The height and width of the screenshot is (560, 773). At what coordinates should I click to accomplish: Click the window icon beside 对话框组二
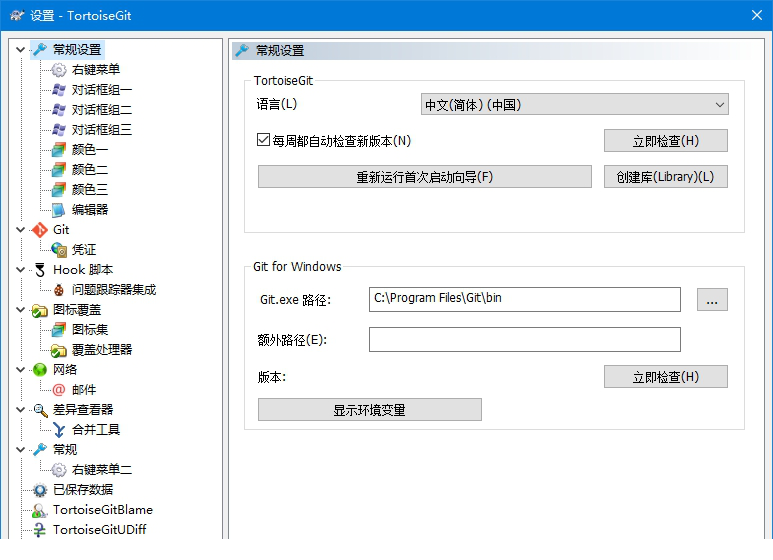(59, 109)
